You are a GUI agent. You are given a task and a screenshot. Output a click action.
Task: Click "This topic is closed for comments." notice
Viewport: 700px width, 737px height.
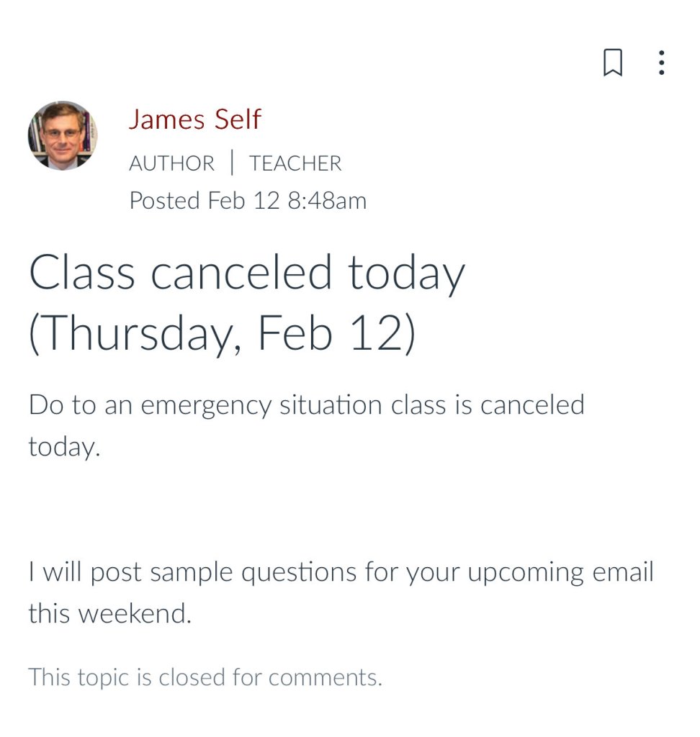click(205, 677)
